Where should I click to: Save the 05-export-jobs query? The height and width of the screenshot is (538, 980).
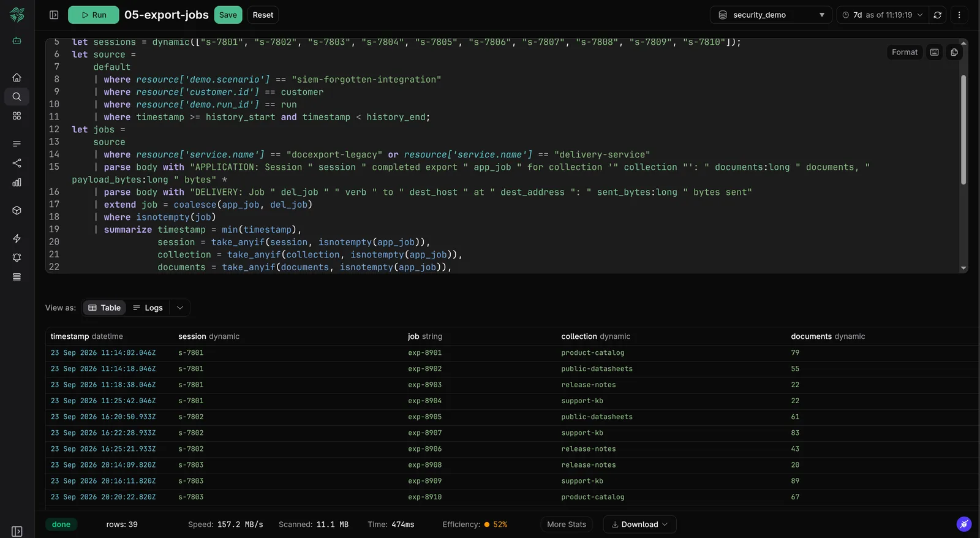click(x=228, y=15)
